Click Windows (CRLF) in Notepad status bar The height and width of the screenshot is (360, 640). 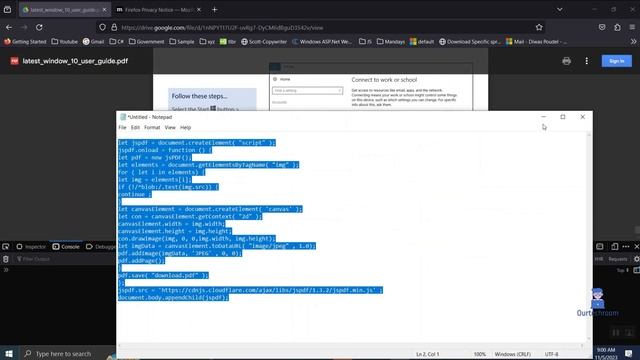(512, 354)
